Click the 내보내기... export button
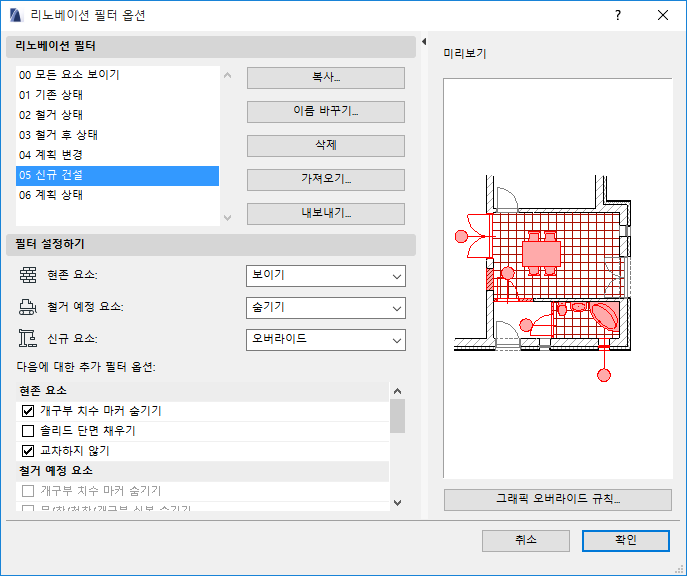 [x=326, y=214]
